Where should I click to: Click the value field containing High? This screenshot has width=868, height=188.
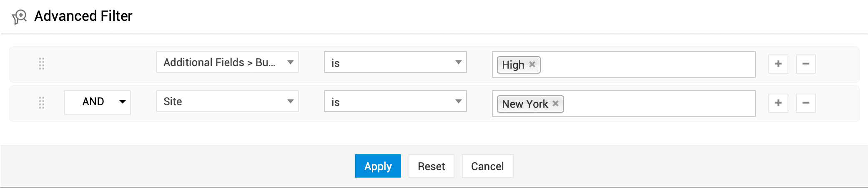(646, 64)
